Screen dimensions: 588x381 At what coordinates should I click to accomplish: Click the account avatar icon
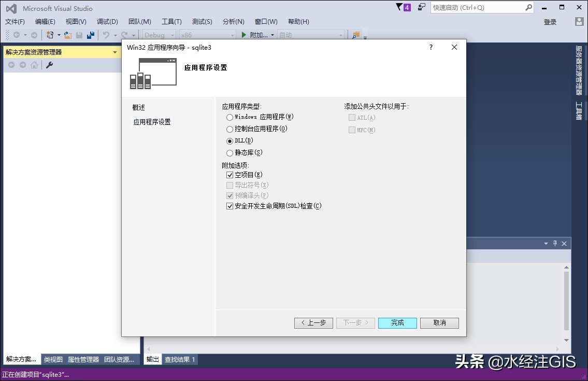click(579, 21)
